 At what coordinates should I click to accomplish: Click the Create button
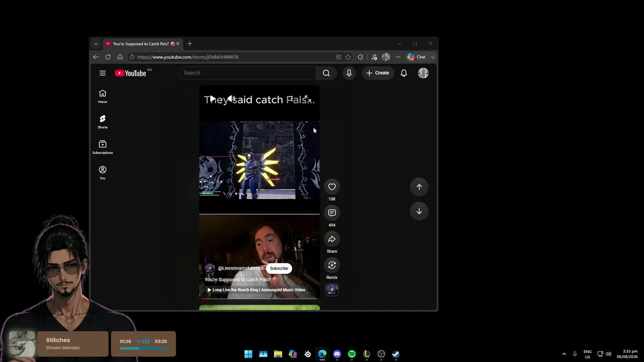click(377, 73)
